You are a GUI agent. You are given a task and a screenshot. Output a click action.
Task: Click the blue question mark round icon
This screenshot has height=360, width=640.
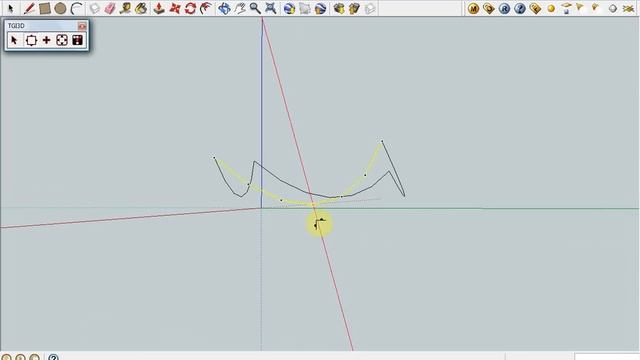(x=520, y=8)
